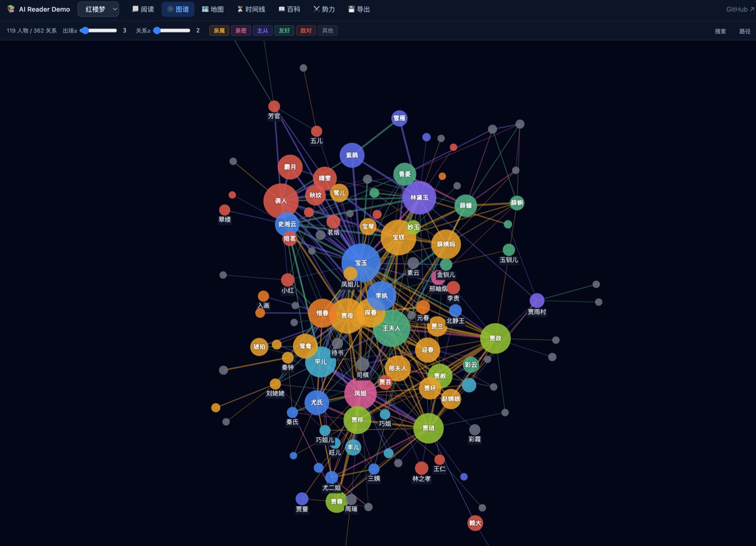Image resolution: width=756 pixels, height=546 pixels.
Task: Select the 贾政 node
Action: click(x=495, y=338)
